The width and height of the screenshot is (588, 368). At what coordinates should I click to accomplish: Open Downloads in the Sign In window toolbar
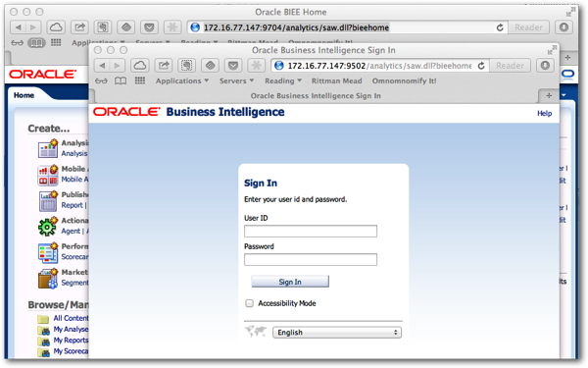coord(545,66)
